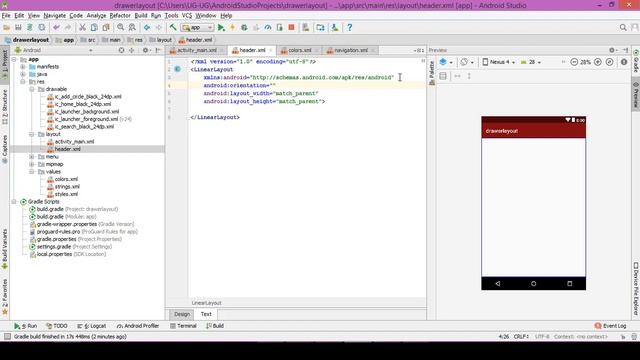Expand the menu folder
Viewport: 640px width, 360px height.
pyautogui.click(x=32, y=157)
